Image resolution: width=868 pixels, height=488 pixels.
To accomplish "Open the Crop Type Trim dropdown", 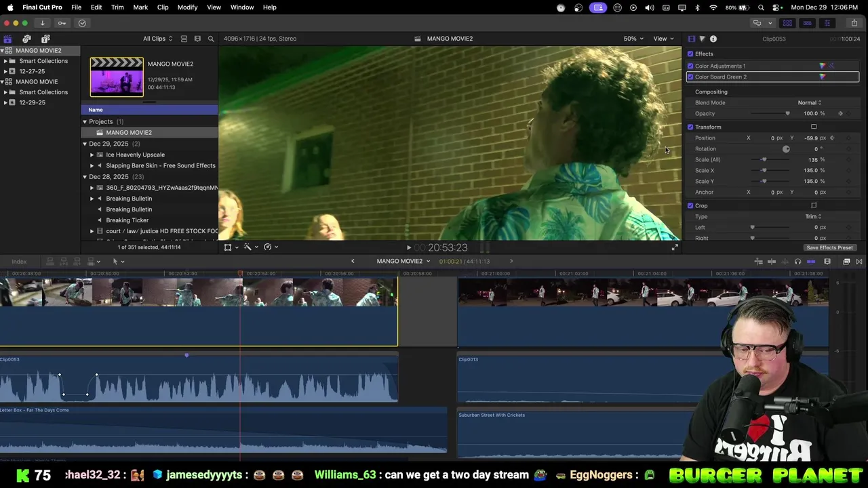I will (x=813, y=216).
